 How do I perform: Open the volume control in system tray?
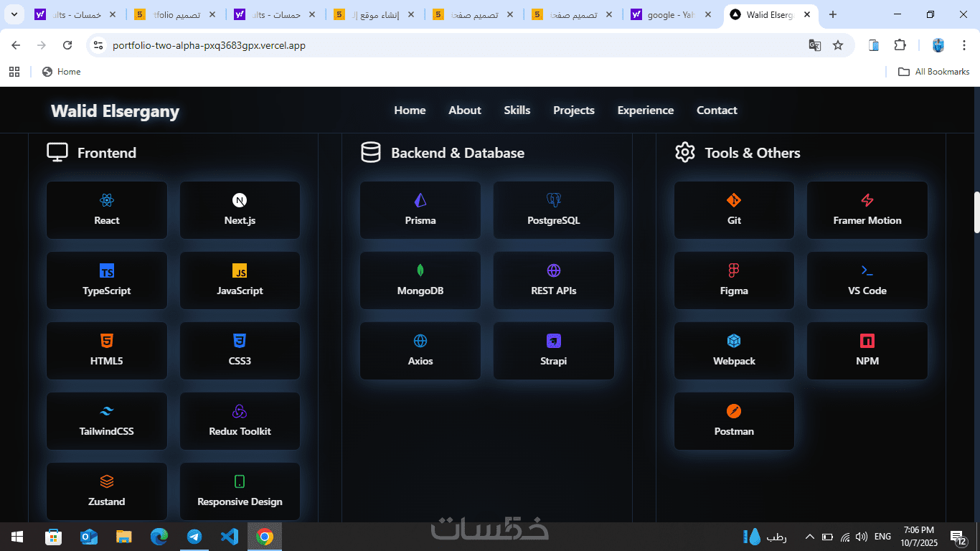pyautogui.click(x=862, y=537)
